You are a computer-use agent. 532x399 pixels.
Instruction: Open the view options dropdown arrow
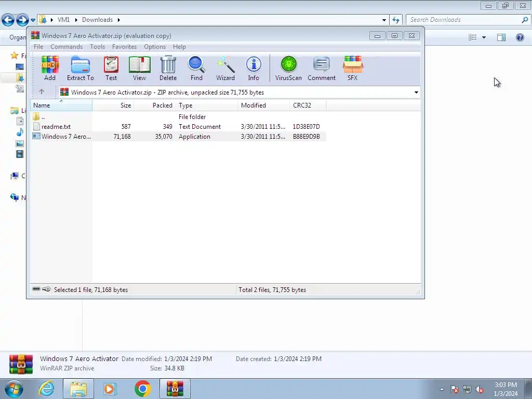click(484, 37)
